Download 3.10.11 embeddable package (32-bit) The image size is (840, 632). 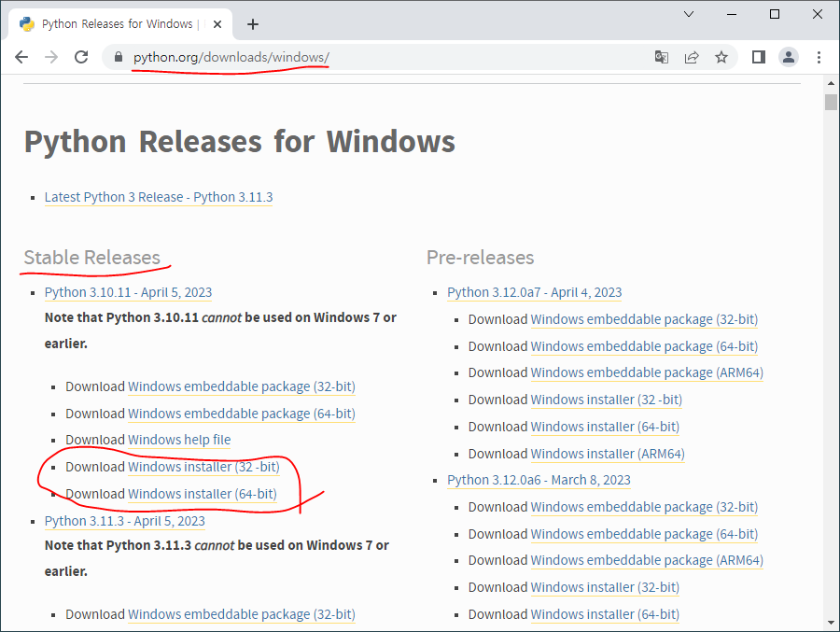point(241,386)
